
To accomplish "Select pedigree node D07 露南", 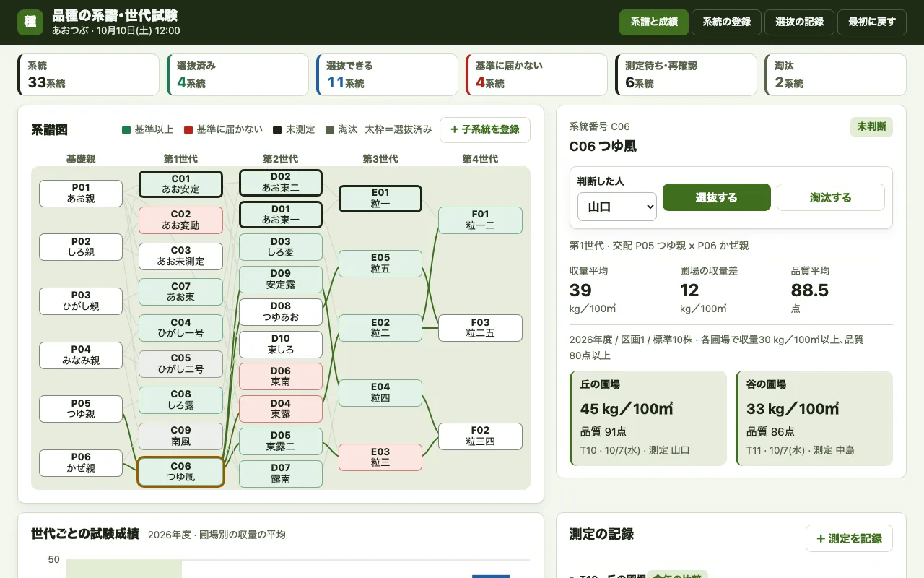I will tap(281, 473).
